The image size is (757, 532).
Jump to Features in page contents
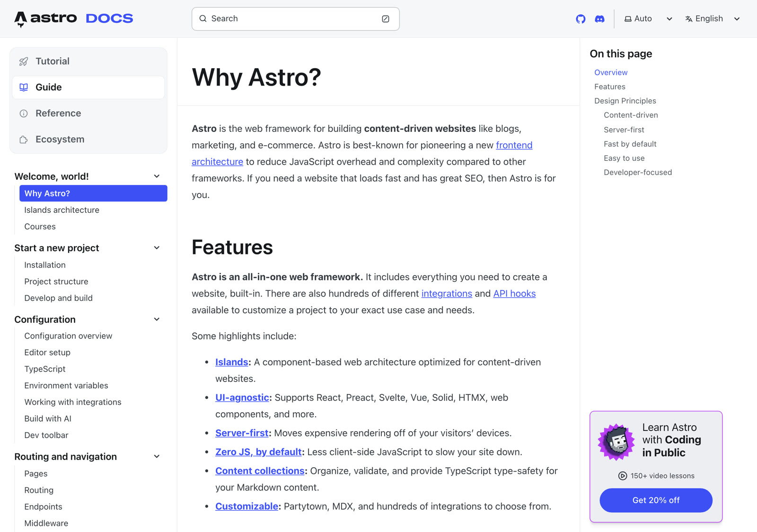[x=610, y=87]
